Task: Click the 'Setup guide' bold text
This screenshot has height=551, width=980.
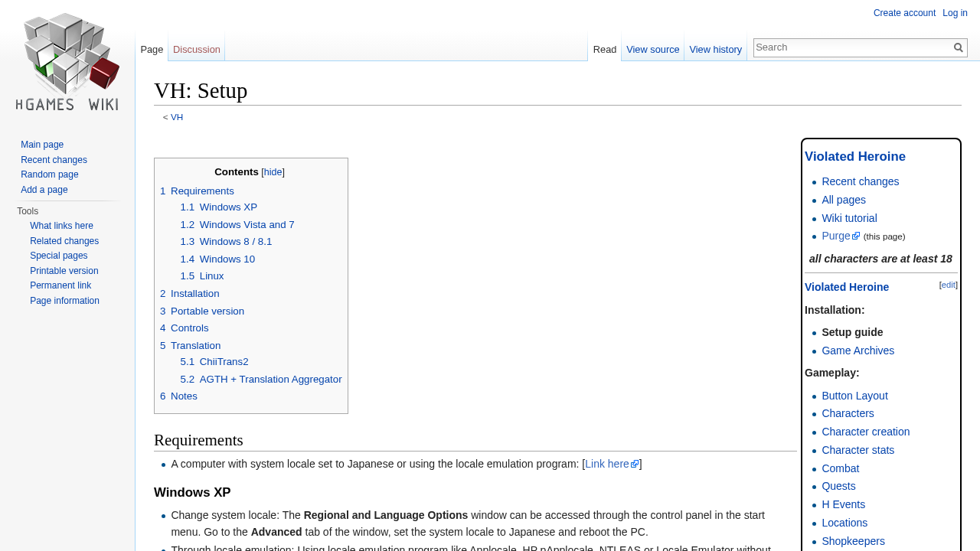Action: tap(852, 332)
